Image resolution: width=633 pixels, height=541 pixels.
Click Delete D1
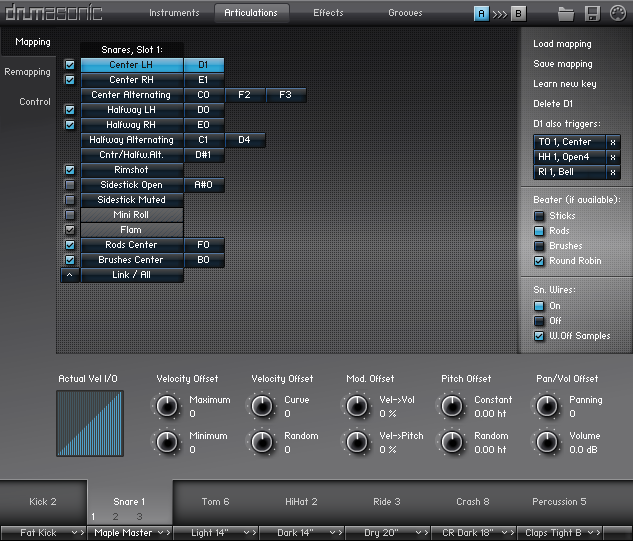click(x=553, y=104)
